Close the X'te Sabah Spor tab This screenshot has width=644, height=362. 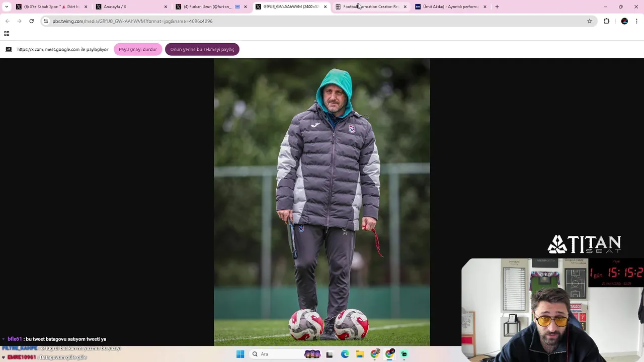click(86, 7)
